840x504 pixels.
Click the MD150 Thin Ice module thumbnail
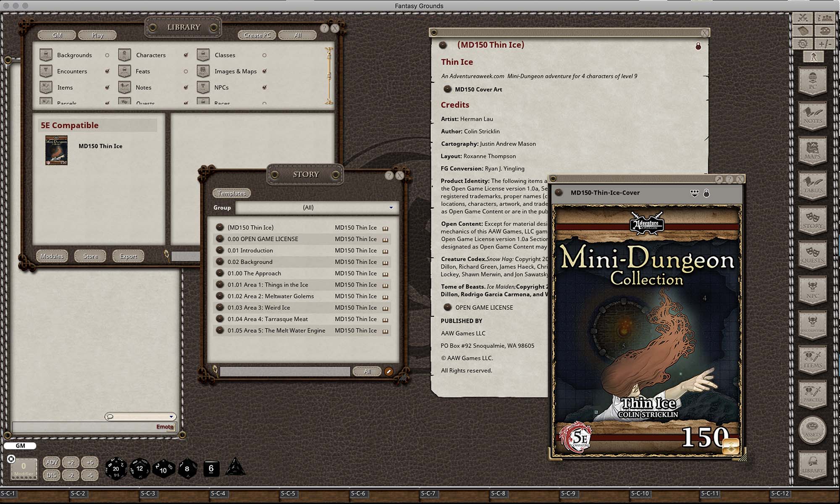tap(56, 150)
